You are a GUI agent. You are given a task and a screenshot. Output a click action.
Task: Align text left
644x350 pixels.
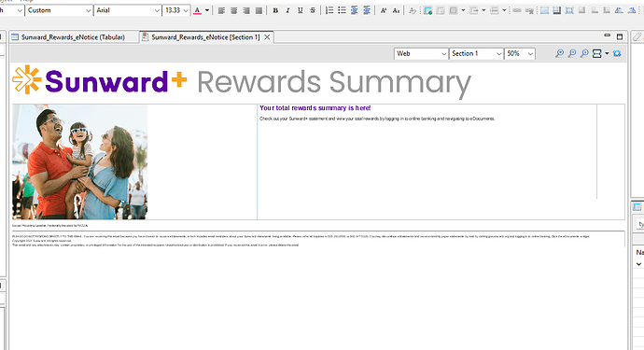[x=221, y=10]
